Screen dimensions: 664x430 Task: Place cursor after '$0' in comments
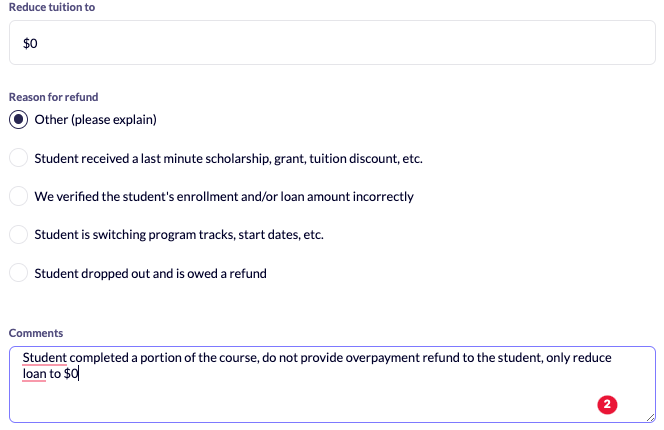(79, 374)
